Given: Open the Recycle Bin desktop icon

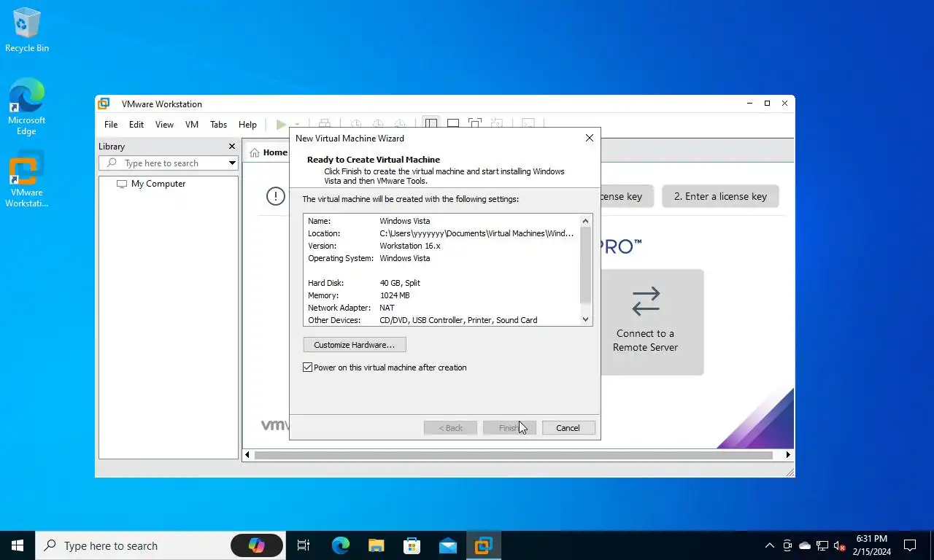Looking at the screenshot, I should click(27, 30).
